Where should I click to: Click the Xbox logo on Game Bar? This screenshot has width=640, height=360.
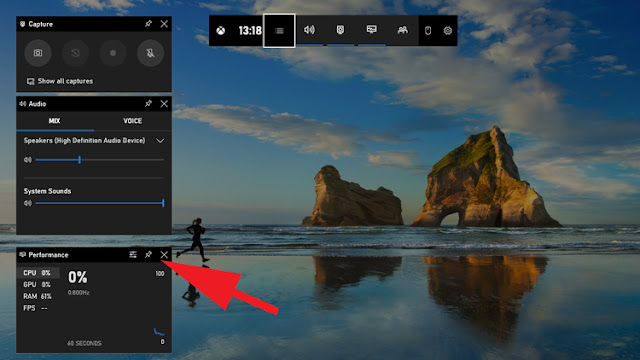(221, 31)
